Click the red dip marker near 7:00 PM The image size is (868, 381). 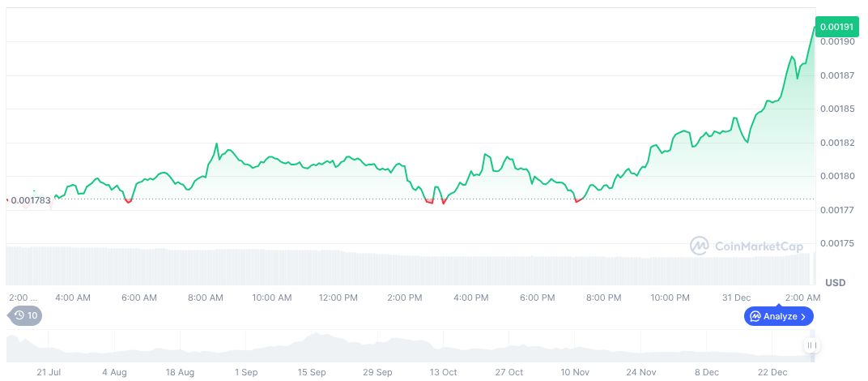point(577,199)
